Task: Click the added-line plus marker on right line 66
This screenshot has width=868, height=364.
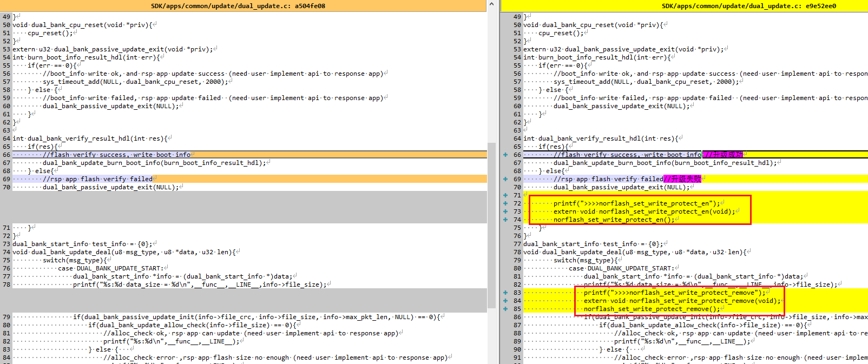Action: [505, 155]
